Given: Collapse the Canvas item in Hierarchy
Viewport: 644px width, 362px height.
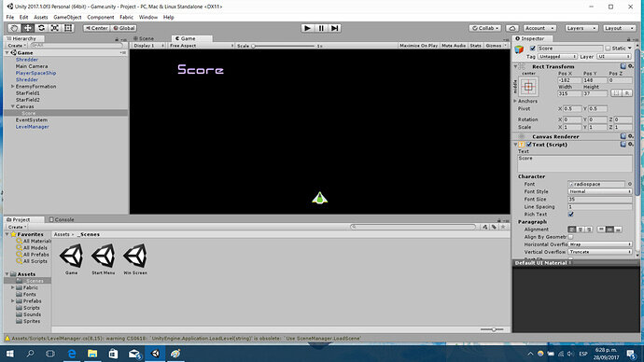Looking at the screenshot, I should click(13, 106).
